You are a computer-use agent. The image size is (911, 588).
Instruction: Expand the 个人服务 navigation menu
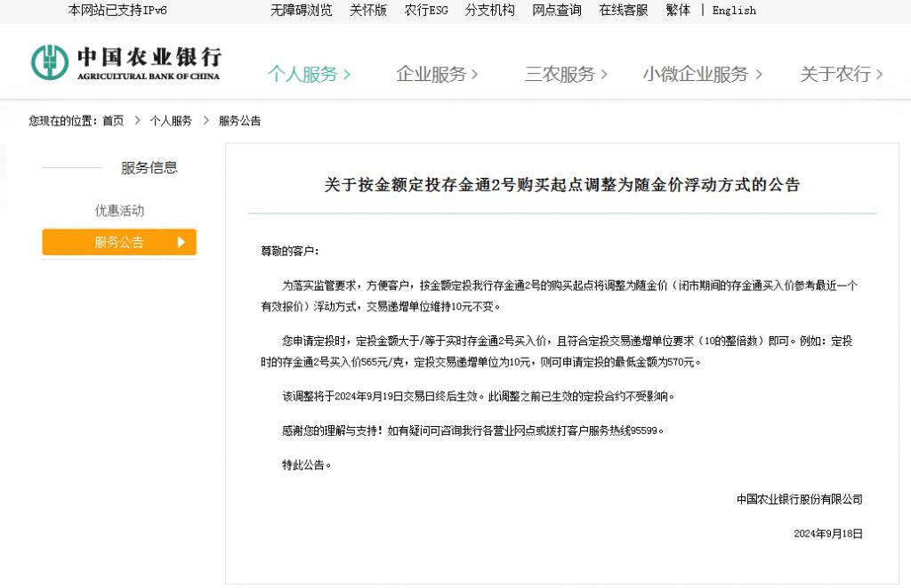point(309,75)
